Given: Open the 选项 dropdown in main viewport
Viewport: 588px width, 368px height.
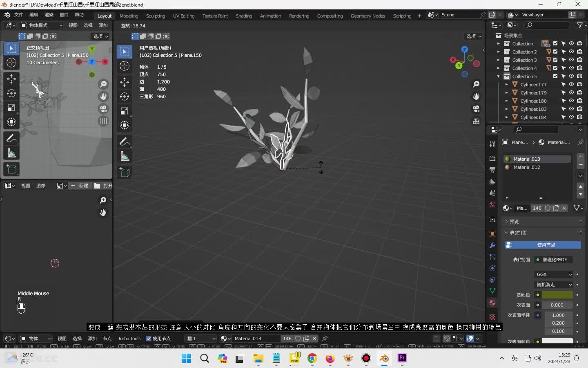Looking at the screenshot, I should coord(474,36).
